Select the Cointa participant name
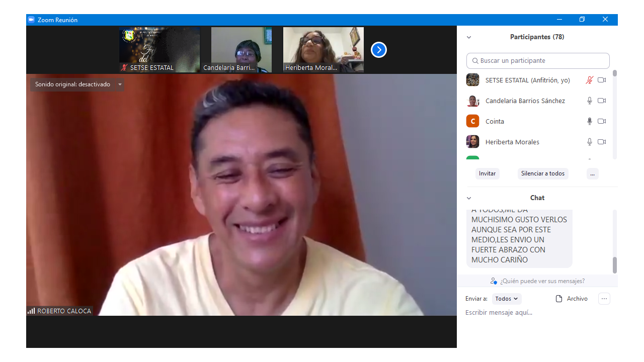The image size is (644, 362). pos(495,122)
